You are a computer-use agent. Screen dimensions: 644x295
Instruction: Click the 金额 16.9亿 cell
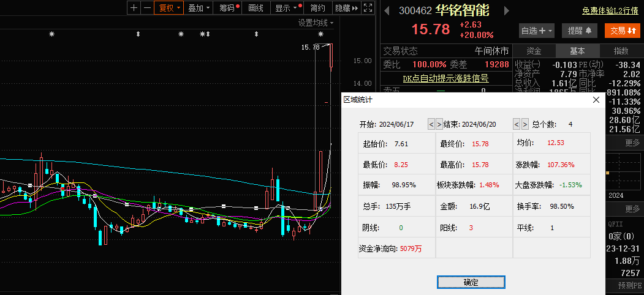pyautogui.click(x=474, y=206)
